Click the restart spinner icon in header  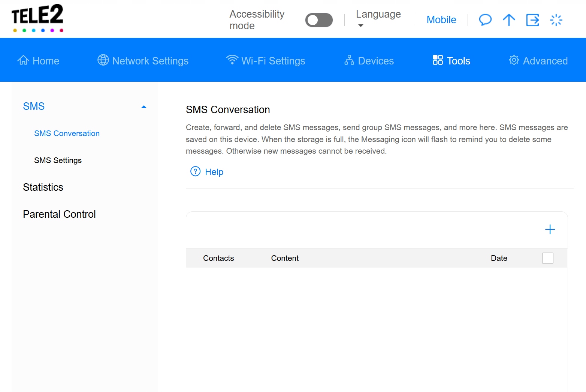click(556, 20)
